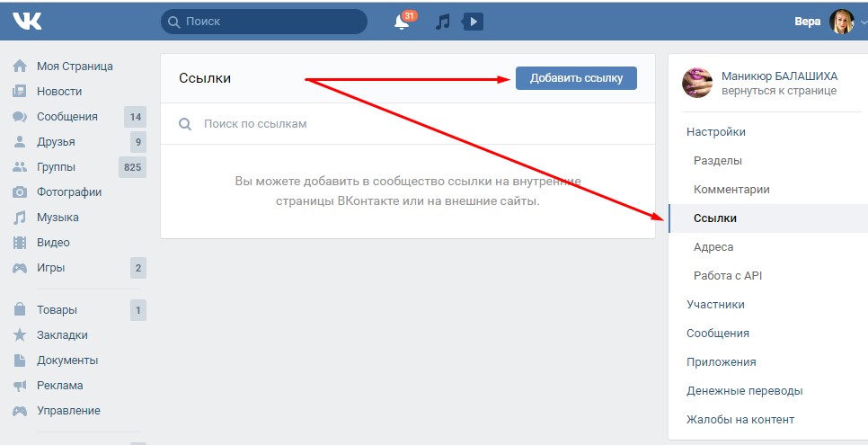Click the VK logo in the header

coord(27,21)
